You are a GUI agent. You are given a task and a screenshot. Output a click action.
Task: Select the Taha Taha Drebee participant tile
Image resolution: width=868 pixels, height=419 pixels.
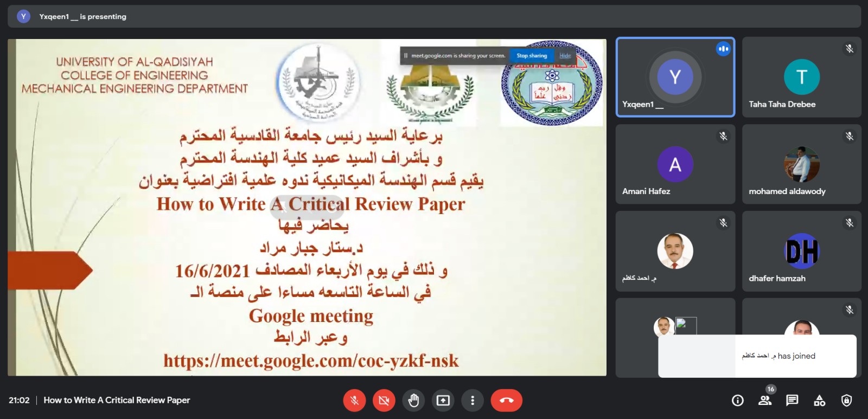tap(802, 77)
